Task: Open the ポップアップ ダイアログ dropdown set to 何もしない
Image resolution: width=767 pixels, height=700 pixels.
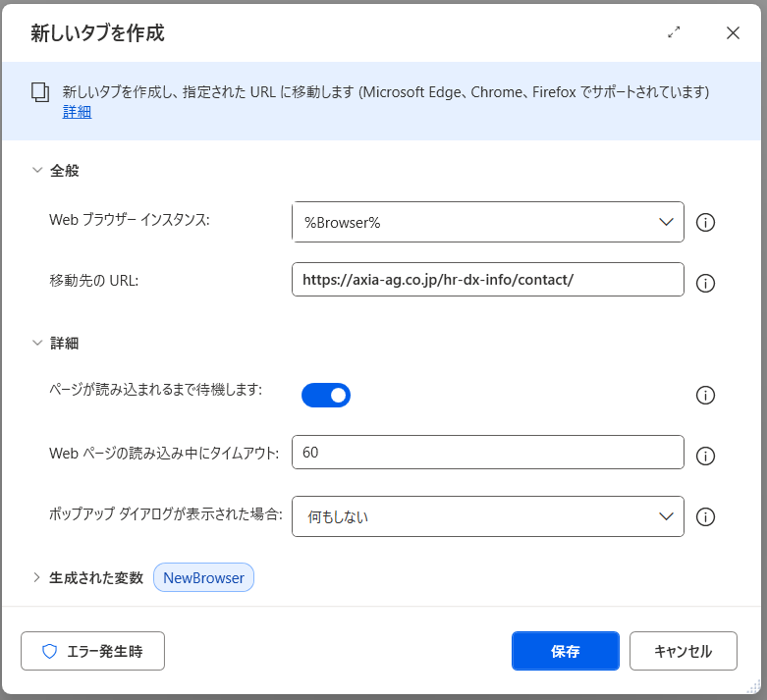Action: [487, 516]
